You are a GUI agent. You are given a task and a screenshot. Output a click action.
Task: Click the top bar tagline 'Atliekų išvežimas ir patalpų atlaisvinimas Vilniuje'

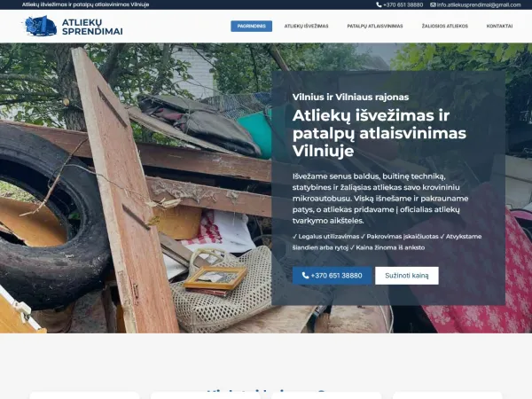[x=85, y=4]
